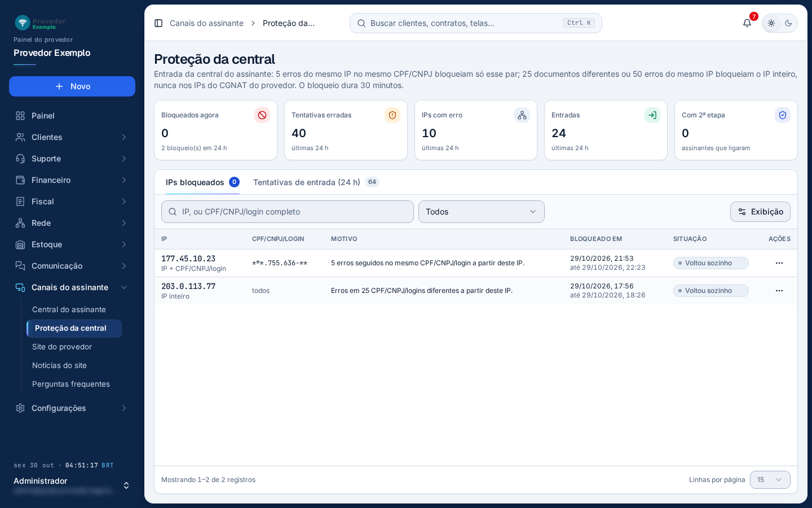Click the Suporte headset icon
This screenshot has width=812, height=508.
coord(20,159)
